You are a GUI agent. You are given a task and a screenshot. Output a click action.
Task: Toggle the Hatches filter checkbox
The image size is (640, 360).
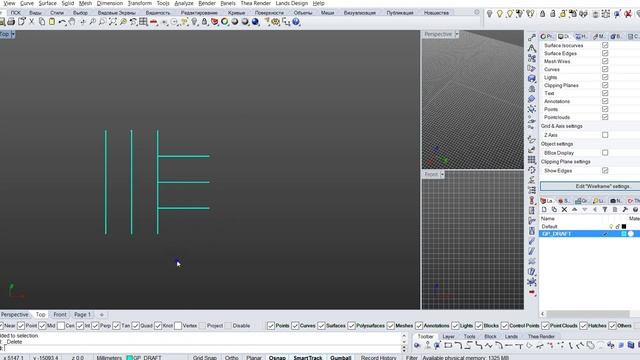(x=583, y=326)
